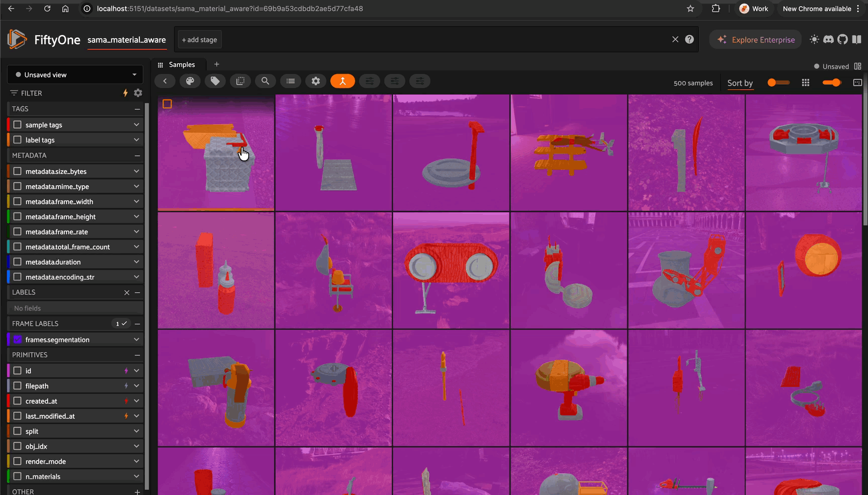Select first sample with orange checkbox

coord(167,104)
